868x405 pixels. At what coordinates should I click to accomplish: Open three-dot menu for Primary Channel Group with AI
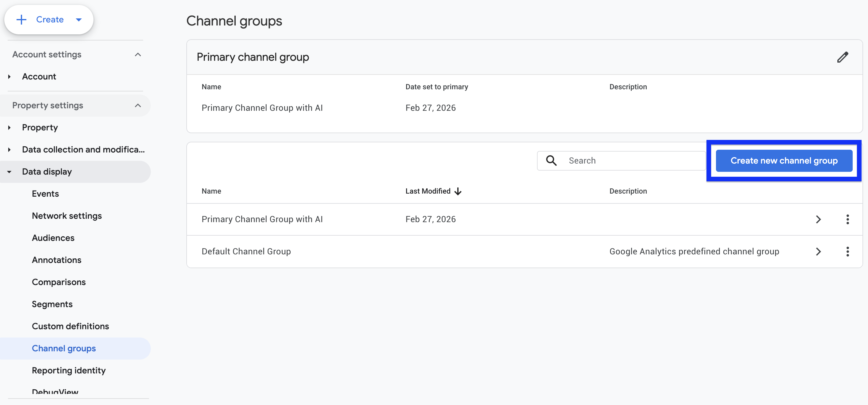tap(847, 219)
